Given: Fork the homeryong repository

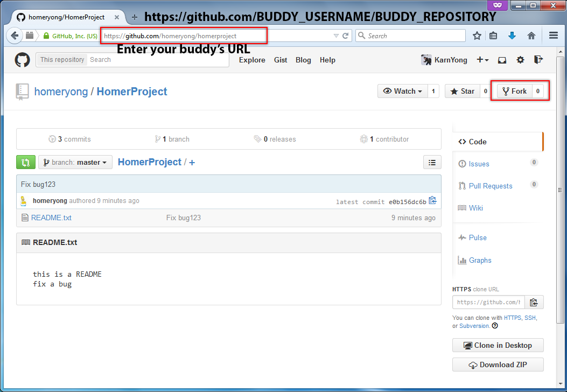Looking at the screenshot, I should (x=514, y=91).
